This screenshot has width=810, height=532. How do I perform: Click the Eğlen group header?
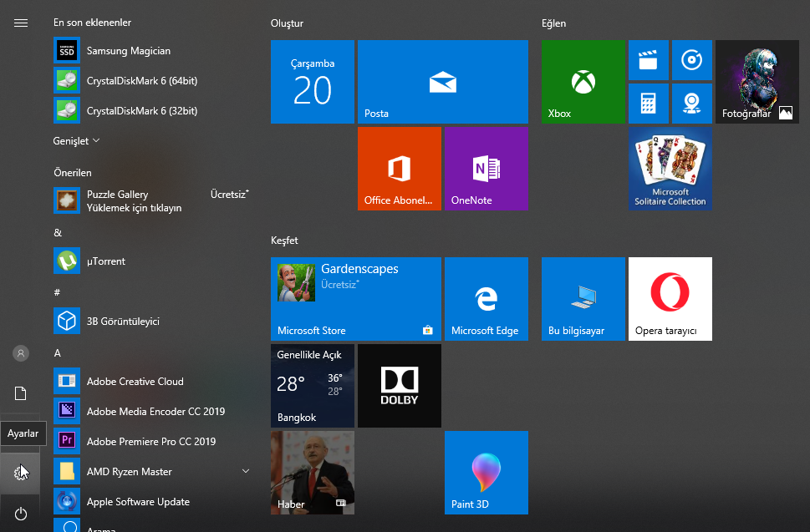tap(553, 23)
